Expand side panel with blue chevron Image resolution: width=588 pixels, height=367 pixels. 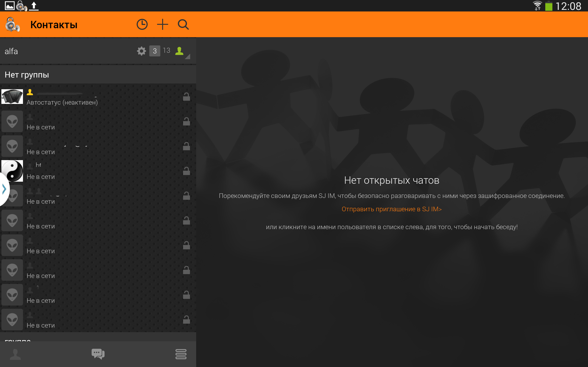click(4, 189)
